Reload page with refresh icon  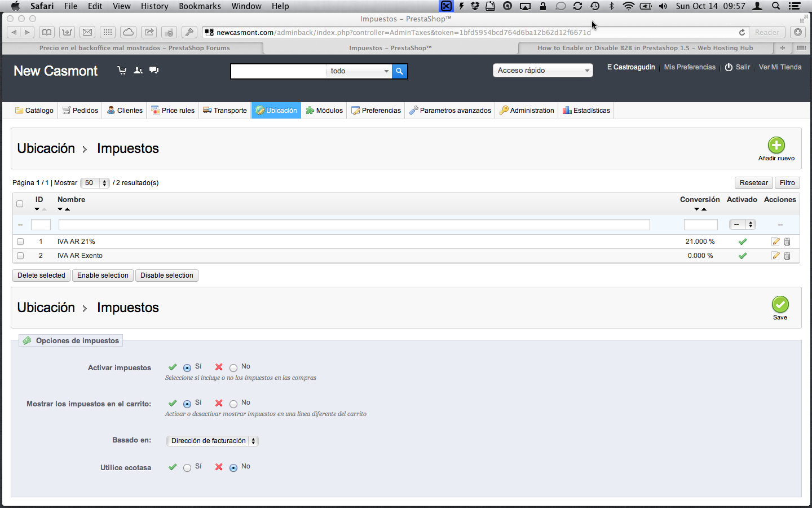[x=742, y=32]
